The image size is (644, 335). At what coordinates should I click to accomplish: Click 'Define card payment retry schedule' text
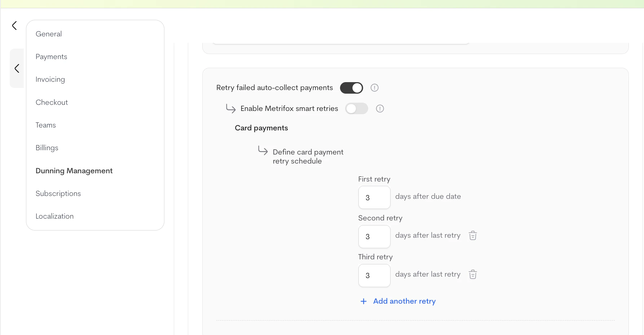coord(308,156)
